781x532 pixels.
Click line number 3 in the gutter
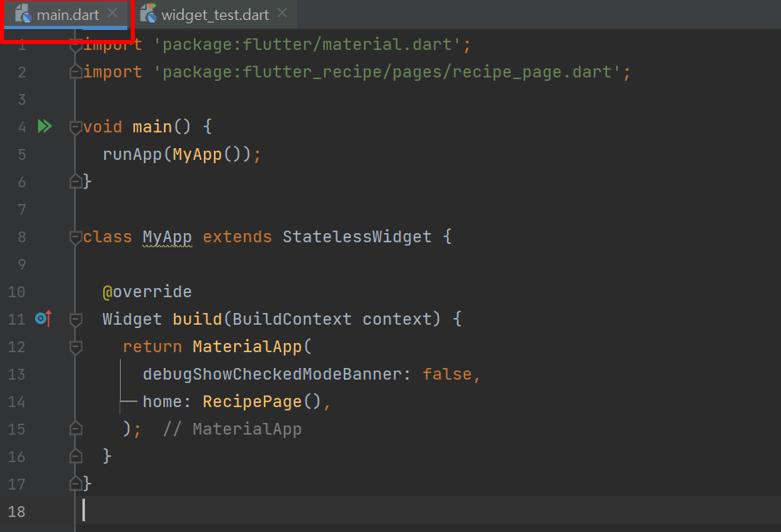(22, 99)
